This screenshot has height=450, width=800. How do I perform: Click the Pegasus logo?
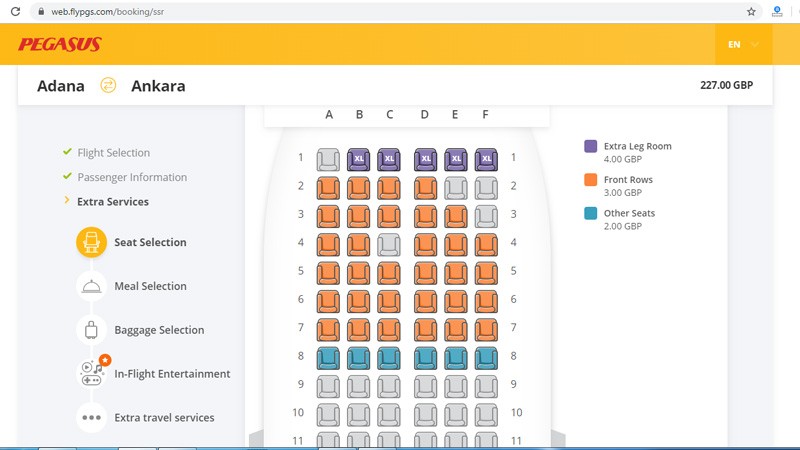[x=60, y=44]
